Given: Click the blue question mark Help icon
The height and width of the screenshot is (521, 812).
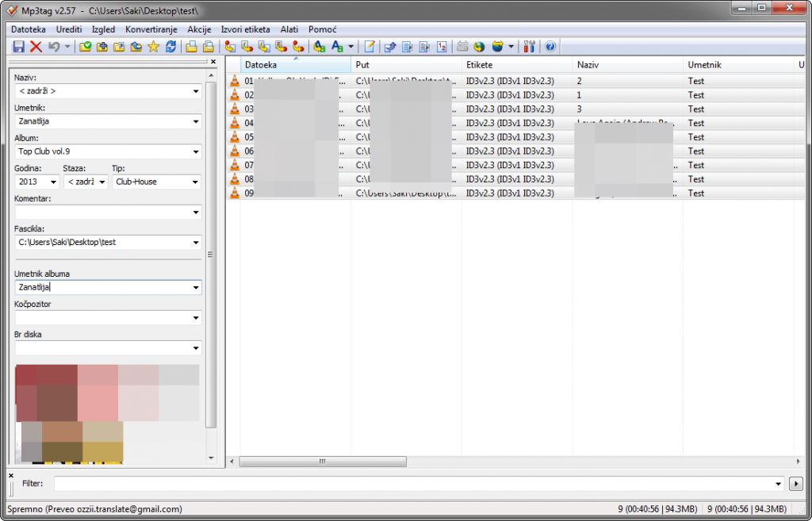Looking at the screenshot, I should coord(550,47).
